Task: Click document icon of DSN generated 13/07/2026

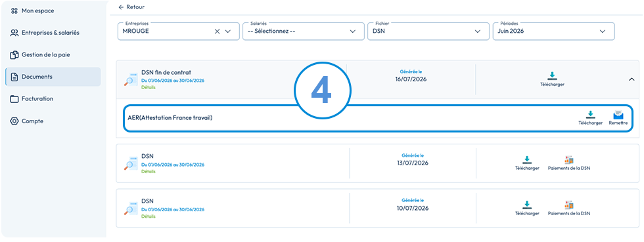Action: pos(131,164)
